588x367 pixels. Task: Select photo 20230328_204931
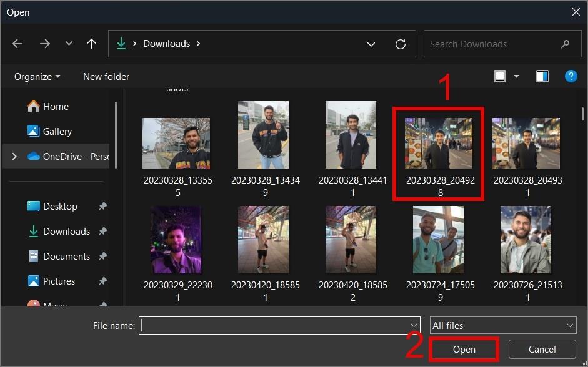(x=526, y=158)
